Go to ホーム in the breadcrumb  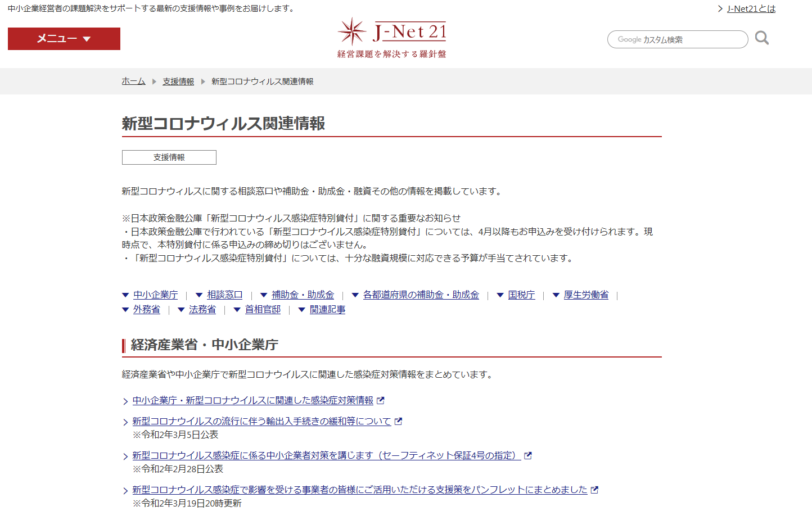(x=133, y=82)
